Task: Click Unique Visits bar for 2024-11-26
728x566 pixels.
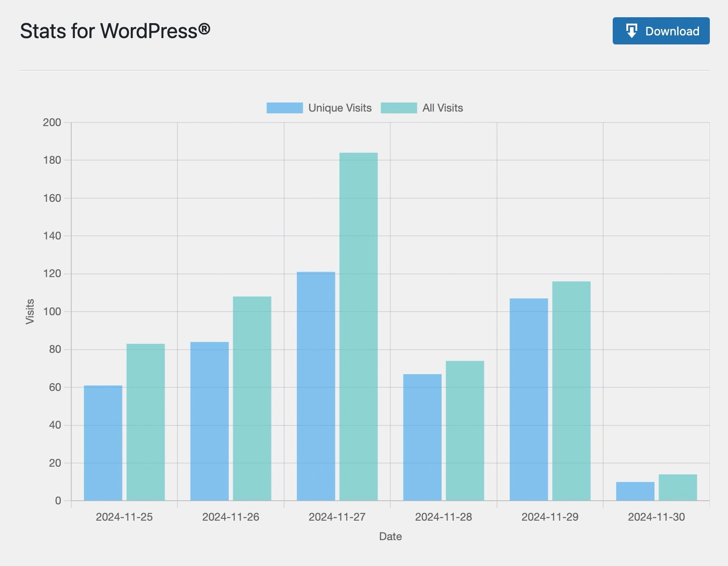Action: click(210, 421)
